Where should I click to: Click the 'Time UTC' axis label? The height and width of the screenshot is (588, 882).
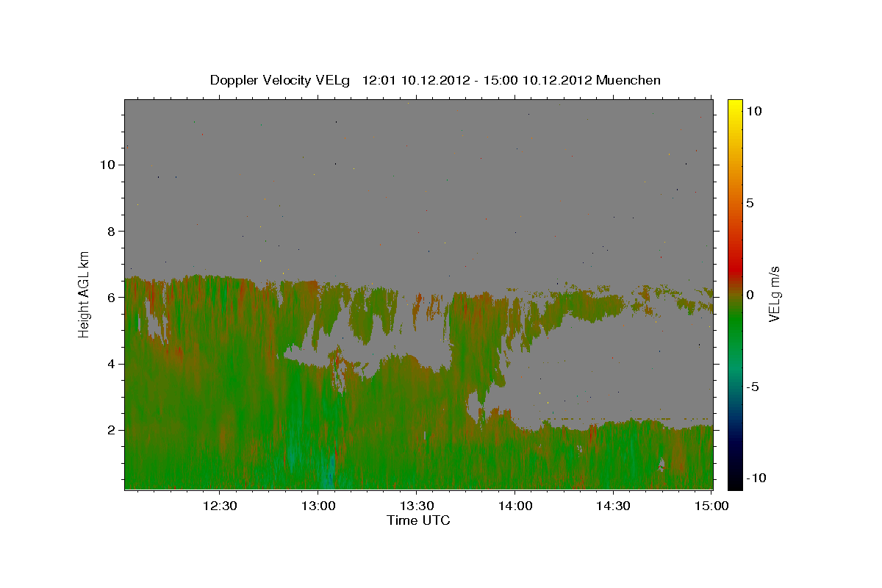coord(418,520)
